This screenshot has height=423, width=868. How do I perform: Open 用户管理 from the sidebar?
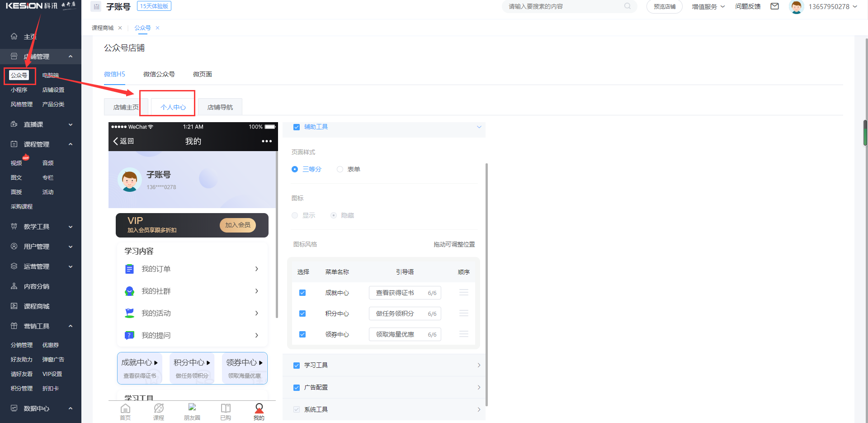point(14,246)
